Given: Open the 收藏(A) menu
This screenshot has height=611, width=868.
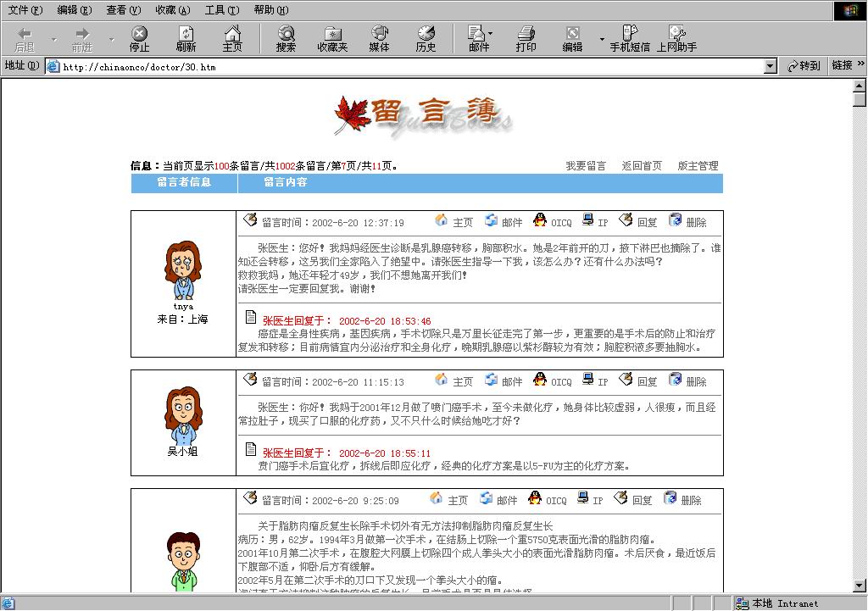Looking at the screenshot, I should pos(173,10).
